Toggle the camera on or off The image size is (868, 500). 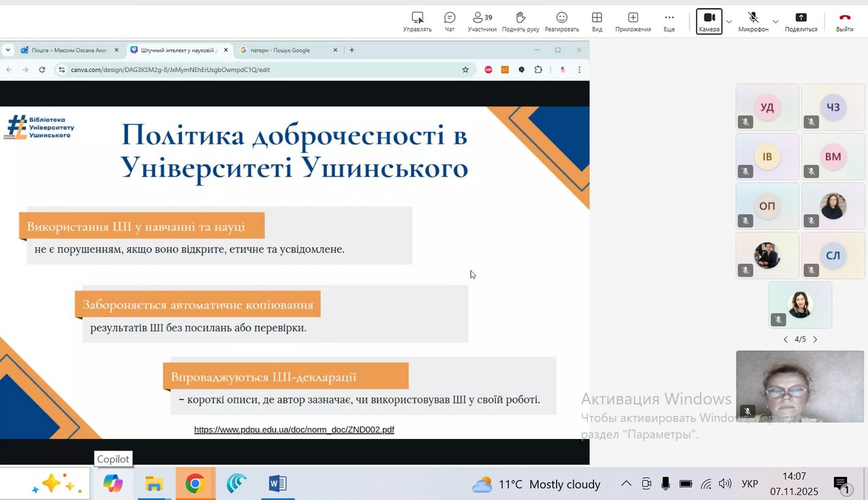click(x=709, y=21)
